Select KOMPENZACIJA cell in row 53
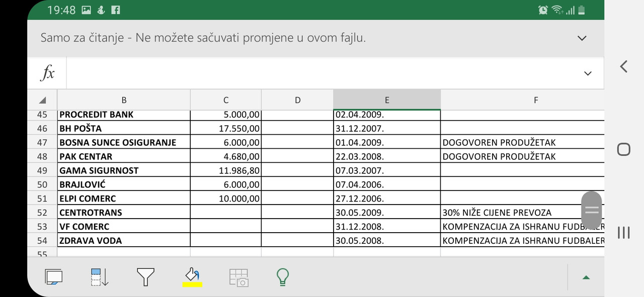This screenshot has width=644, height=297. tap(522, 227)
